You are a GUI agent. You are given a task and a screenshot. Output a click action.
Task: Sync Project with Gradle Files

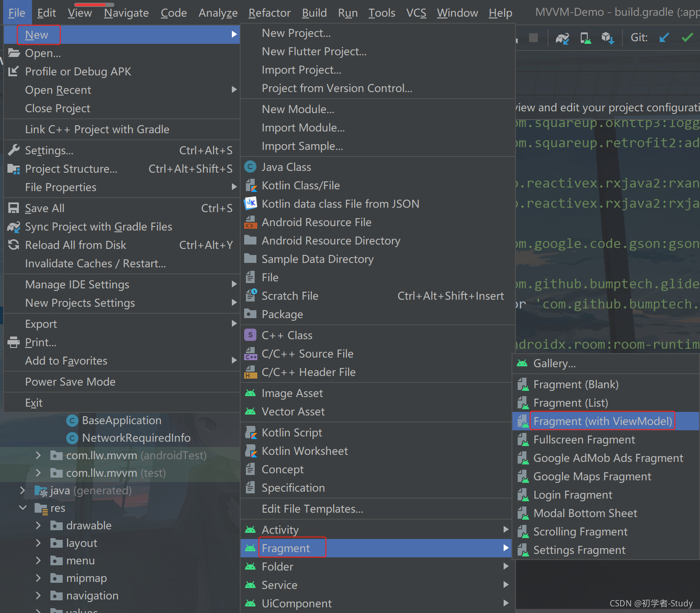pyautogui.click(x=122, y=227)
